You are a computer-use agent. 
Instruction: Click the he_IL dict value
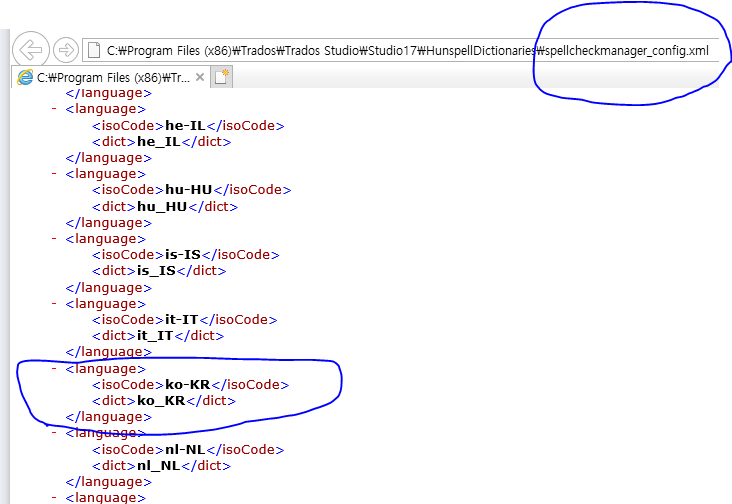[x=159, y=142]
